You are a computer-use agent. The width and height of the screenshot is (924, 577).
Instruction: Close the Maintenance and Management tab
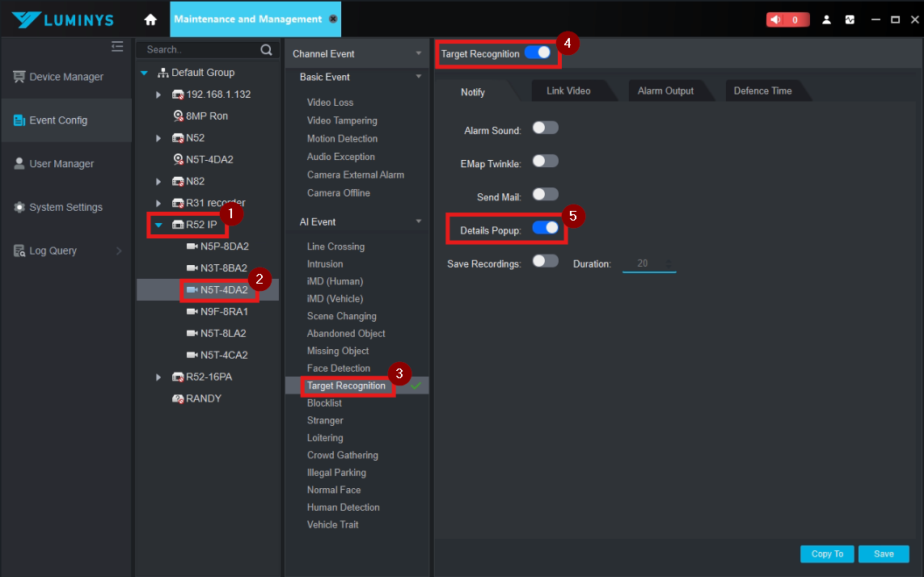click(333, 19)
